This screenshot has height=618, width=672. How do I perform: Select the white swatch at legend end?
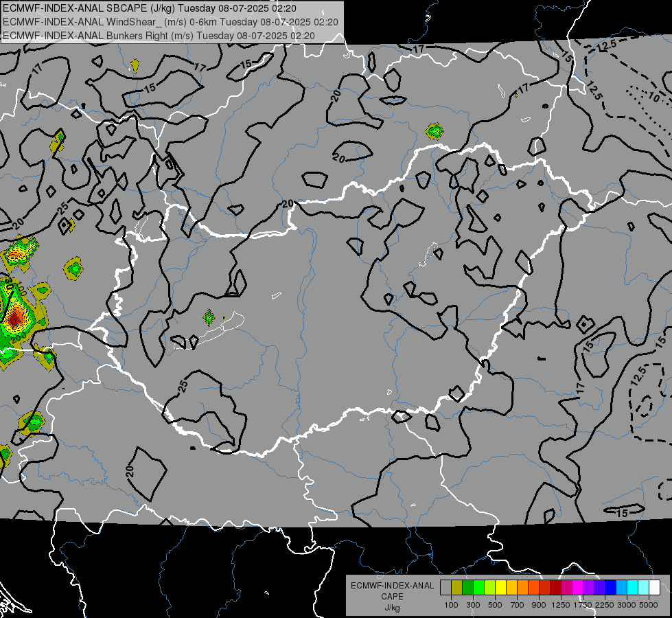(654, 587)
